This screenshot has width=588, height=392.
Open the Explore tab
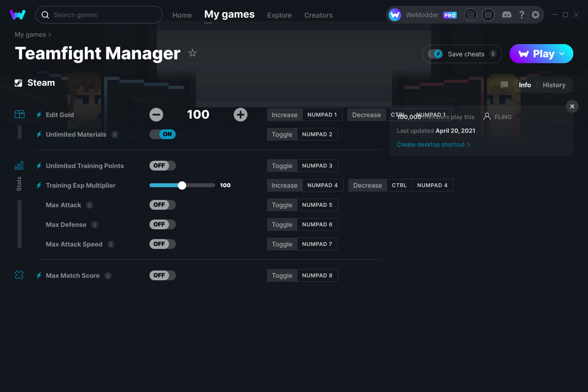279,15
